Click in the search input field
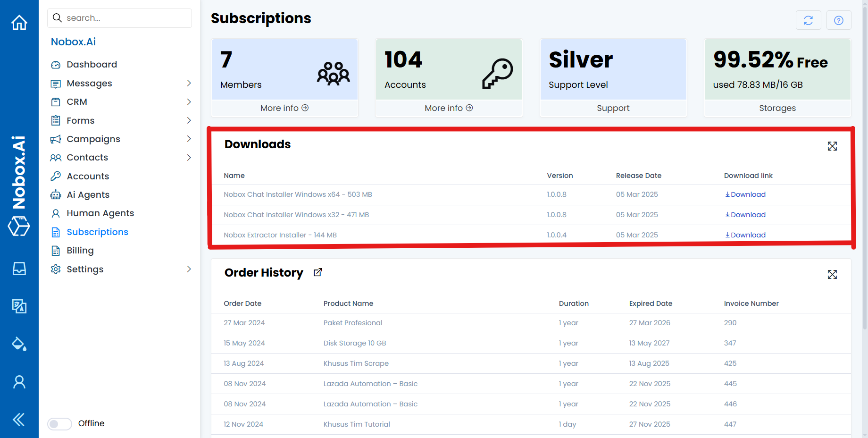The image size is (868, 438). (x=125, y=18)
